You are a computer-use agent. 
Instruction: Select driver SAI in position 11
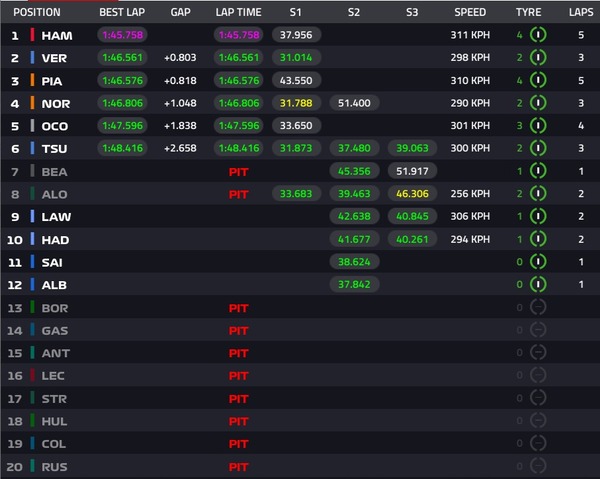[x=52, y=262]
